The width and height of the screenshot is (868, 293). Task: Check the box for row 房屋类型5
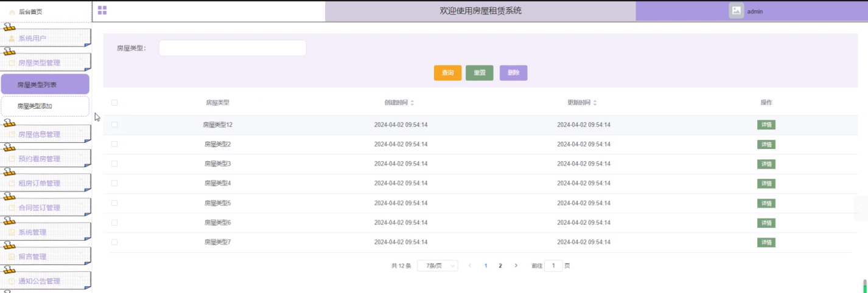click(x=114, y=202)
